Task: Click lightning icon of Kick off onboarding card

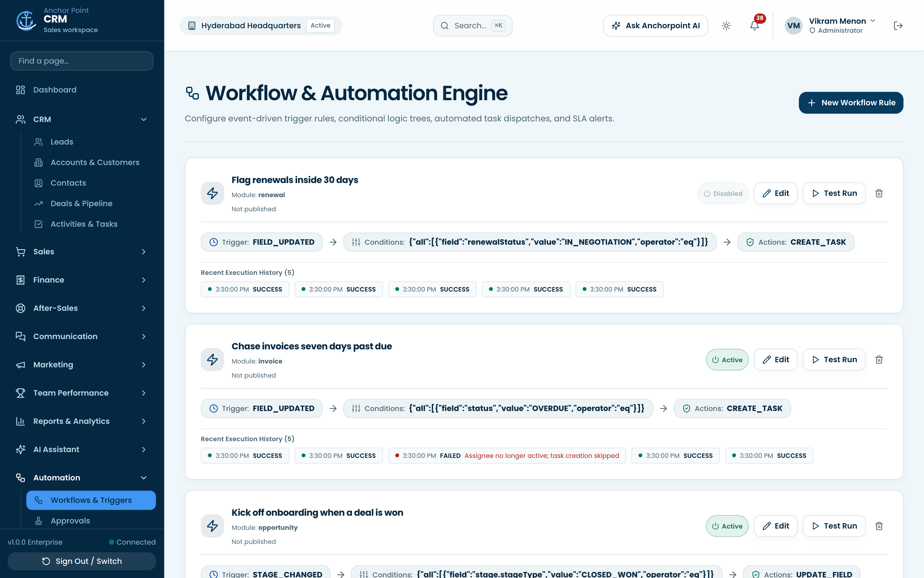Action: click(x=212, y=526)
